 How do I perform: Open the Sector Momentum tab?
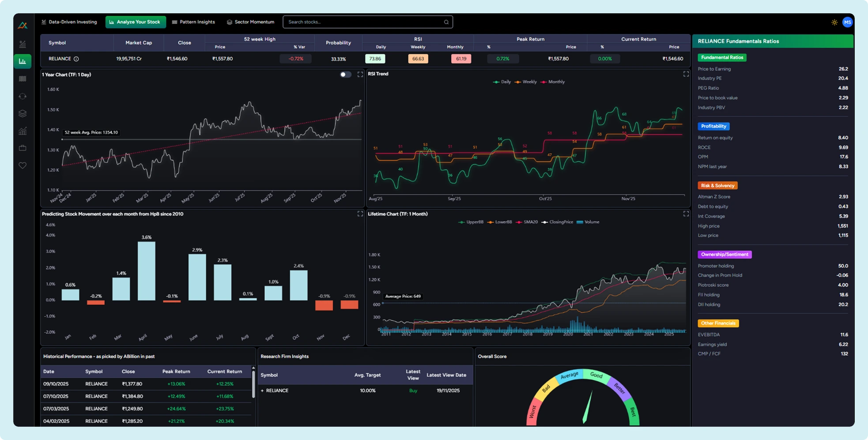(x=250, y=22)
